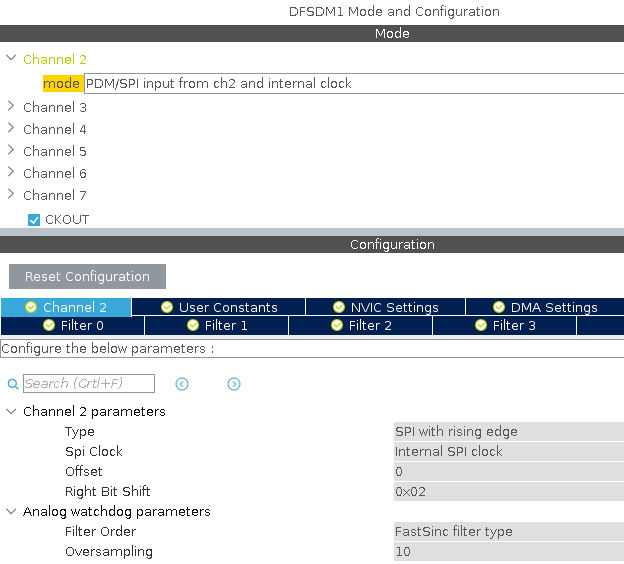Expand Channel 3 in mode list
Image resolution: width=624 pixels, height=564 pixels.
[x=11, y=107]
